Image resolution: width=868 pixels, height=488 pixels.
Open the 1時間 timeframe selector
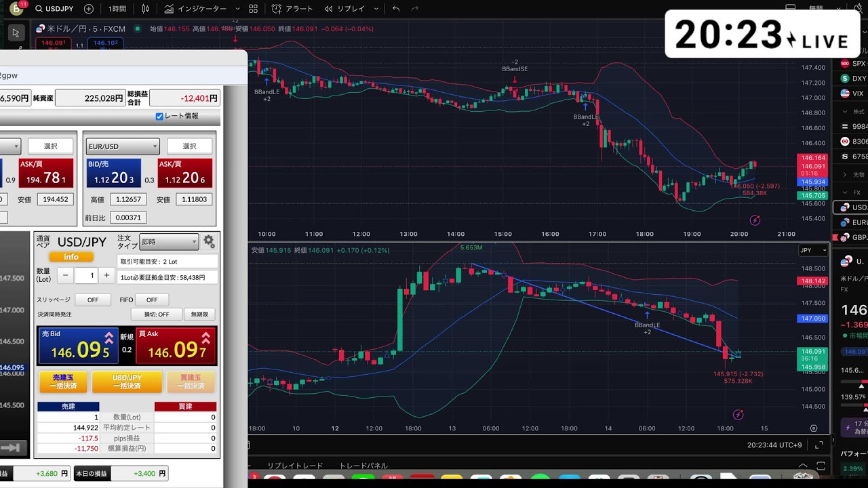pyautogui.click(x=117, y=9)
